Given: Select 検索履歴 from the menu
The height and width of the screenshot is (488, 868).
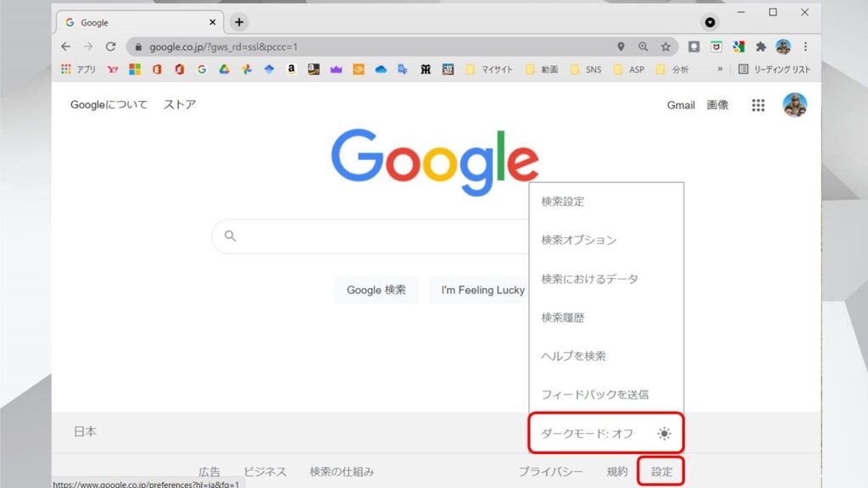Looking at the screenshot, I should click(x=606, y=318).
